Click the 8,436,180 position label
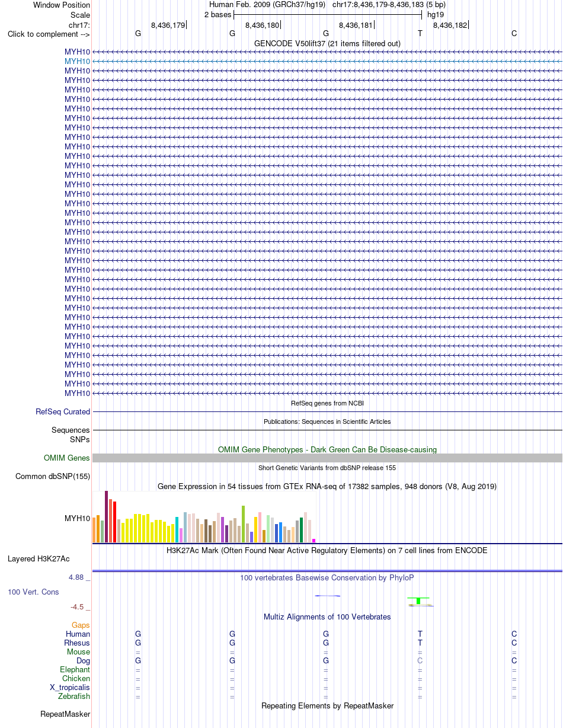Screen dimensions: 563x728 coord(263,25)
